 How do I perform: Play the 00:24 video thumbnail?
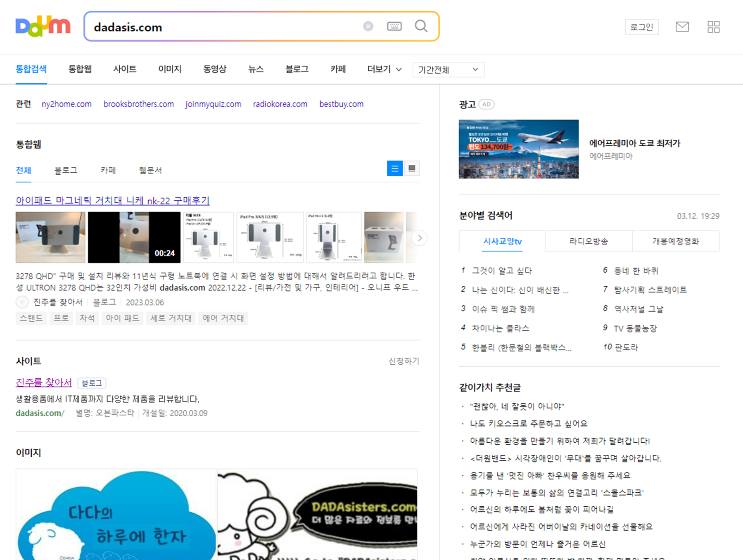point(134,237)
